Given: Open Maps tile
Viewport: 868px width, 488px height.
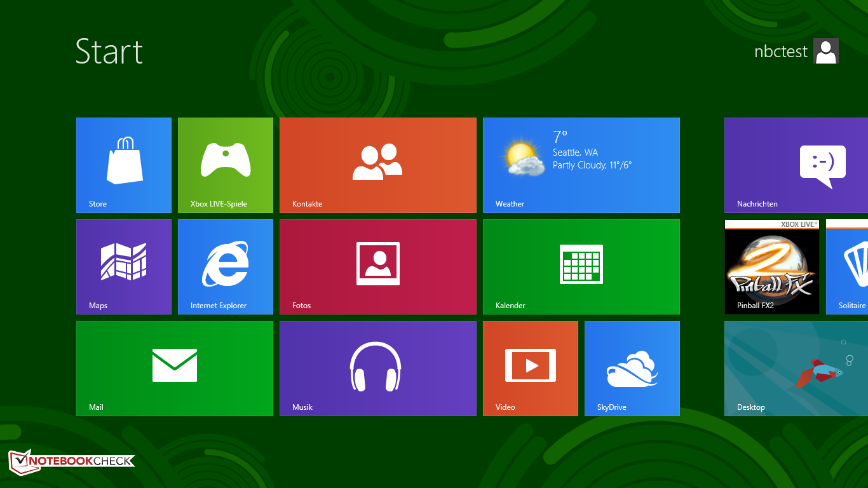Looking at the screenshot, I should (x=124, y=267).
